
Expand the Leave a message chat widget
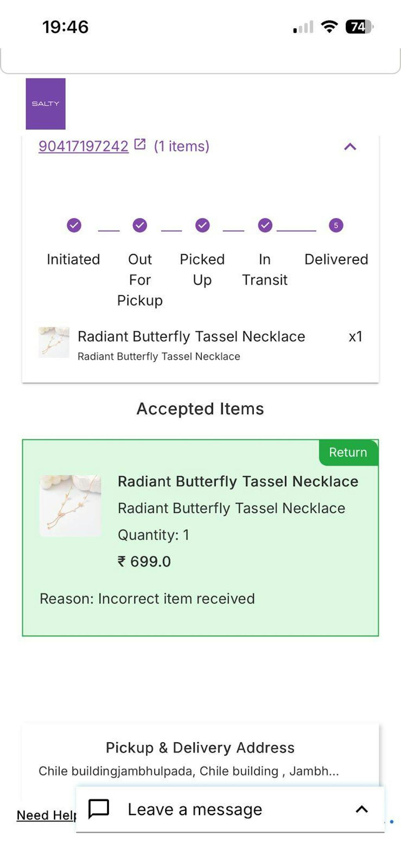pyautogui.click(x=362, y=809)
